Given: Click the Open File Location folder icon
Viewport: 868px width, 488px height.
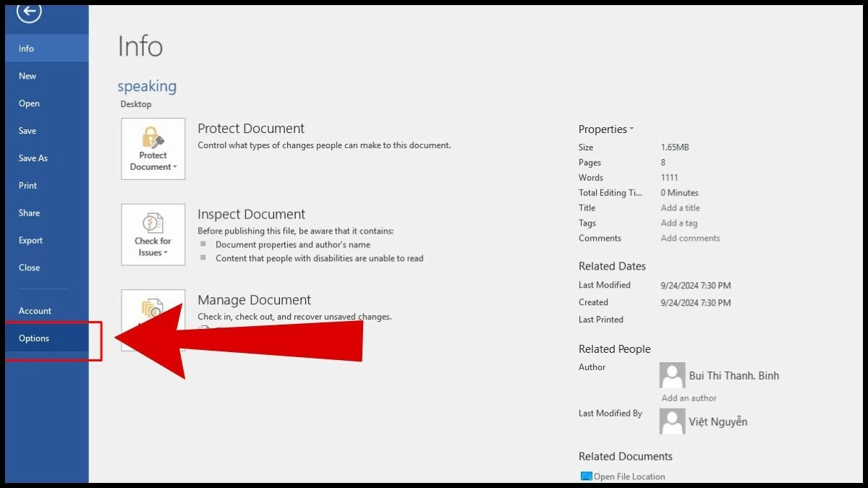Looking at the screenshot, I should (x=586, y=476).
